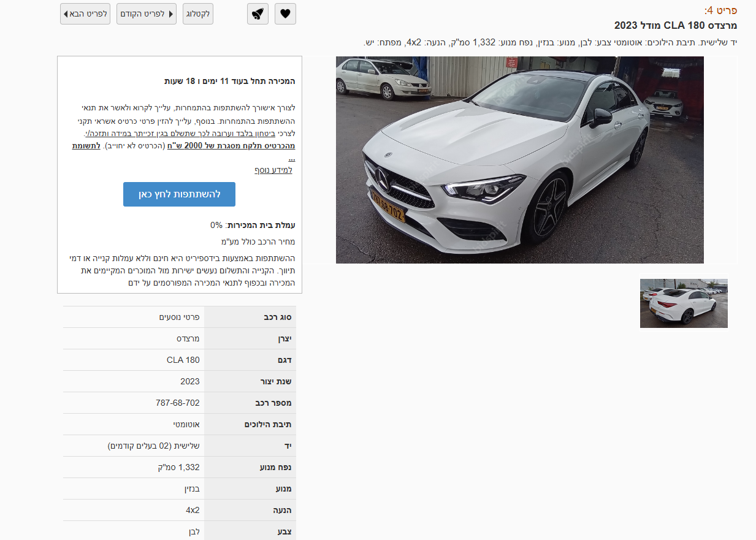Click the הנעה row label
This screenshot has height=540, width=756.
[282, 510]
